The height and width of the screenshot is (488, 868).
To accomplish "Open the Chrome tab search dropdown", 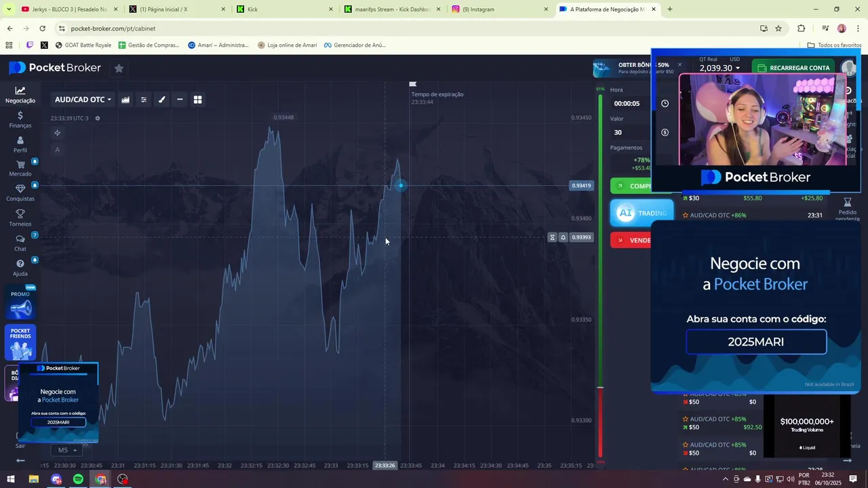I will point(9,9).
